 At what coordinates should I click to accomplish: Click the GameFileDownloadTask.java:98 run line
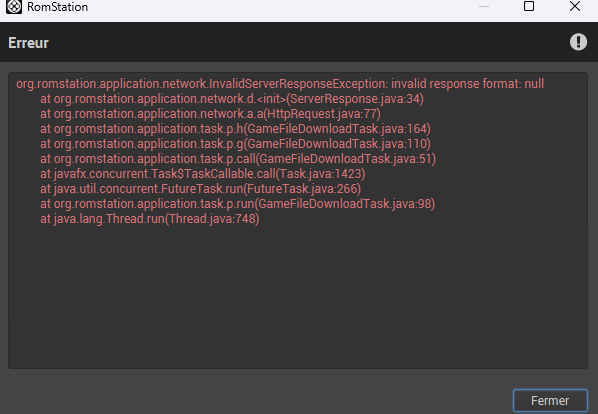[x=238, y=204]
